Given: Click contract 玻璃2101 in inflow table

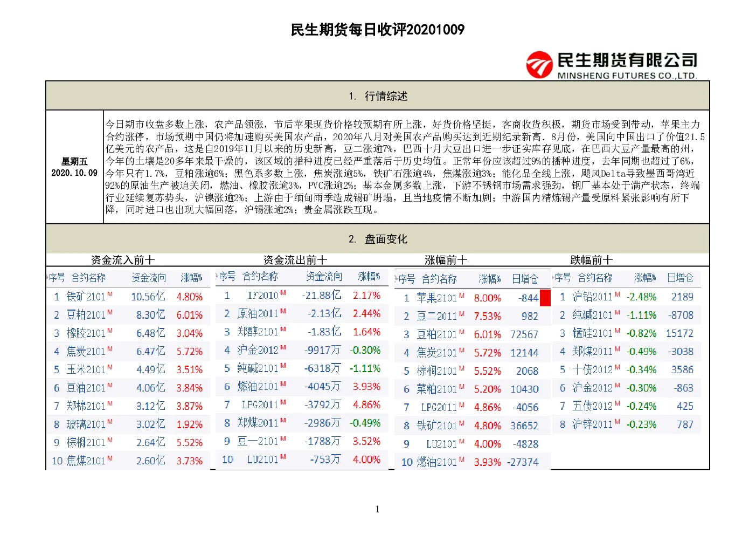Looking at the screenshot, I should 86,424.
